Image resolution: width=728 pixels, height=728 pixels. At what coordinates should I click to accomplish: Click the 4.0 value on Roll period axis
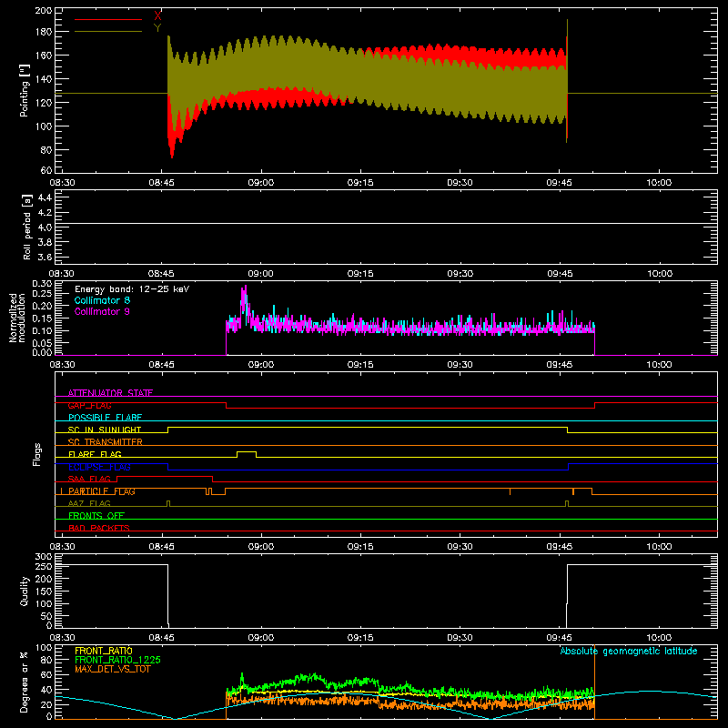(x=45, y=227)
